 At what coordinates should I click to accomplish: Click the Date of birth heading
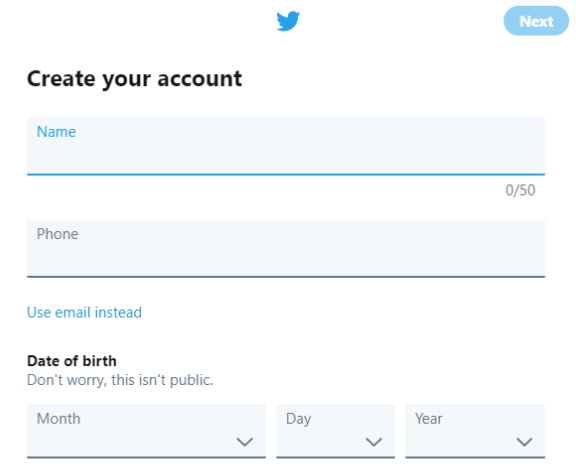pyautogui.click(x=72, y=361)
